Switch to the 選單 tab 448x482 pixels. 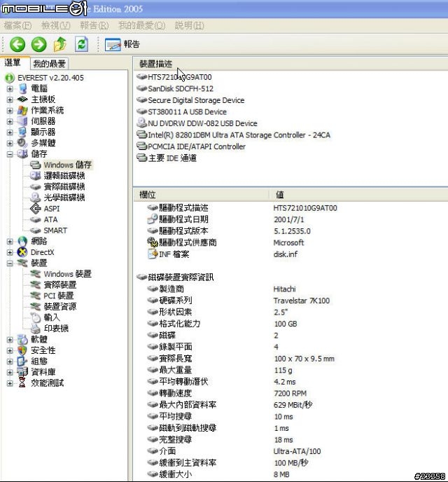13,63
